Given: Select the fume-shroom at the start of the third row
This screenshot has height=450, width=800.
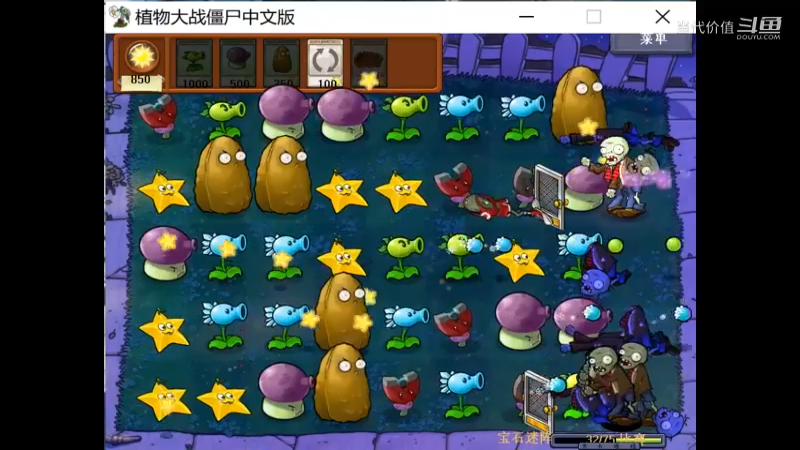Looking at the screenshot, I should pyautogui.click(x=166, y=253).
